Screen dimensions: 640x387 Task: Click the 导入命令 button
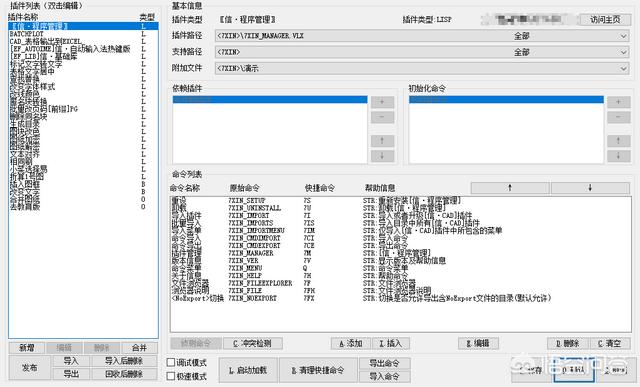coord(384,376)
